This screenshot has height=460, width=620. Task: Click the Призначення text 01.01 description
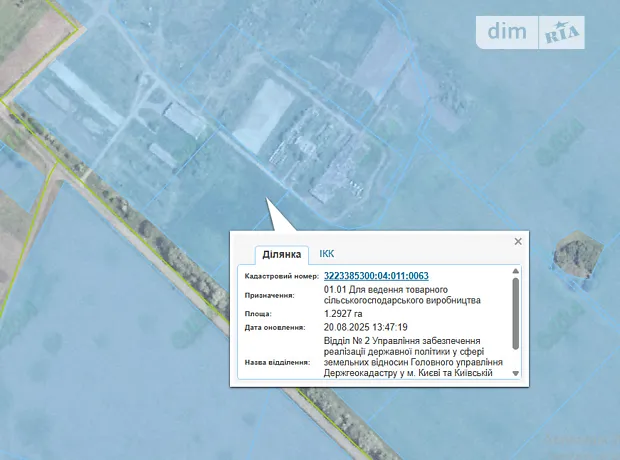pos(402,295)
